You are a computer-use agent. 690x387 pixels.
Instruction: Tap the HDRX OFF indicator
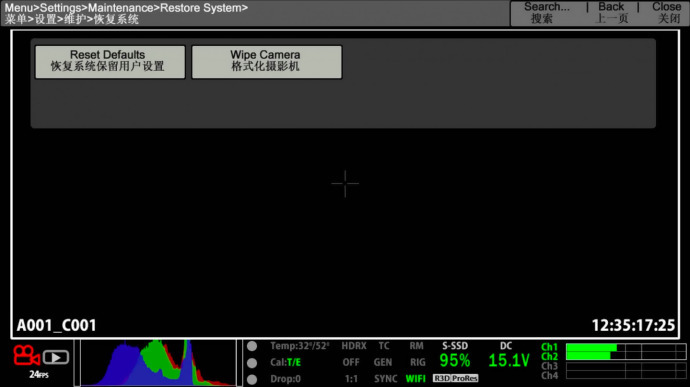[x=353, y=354]
